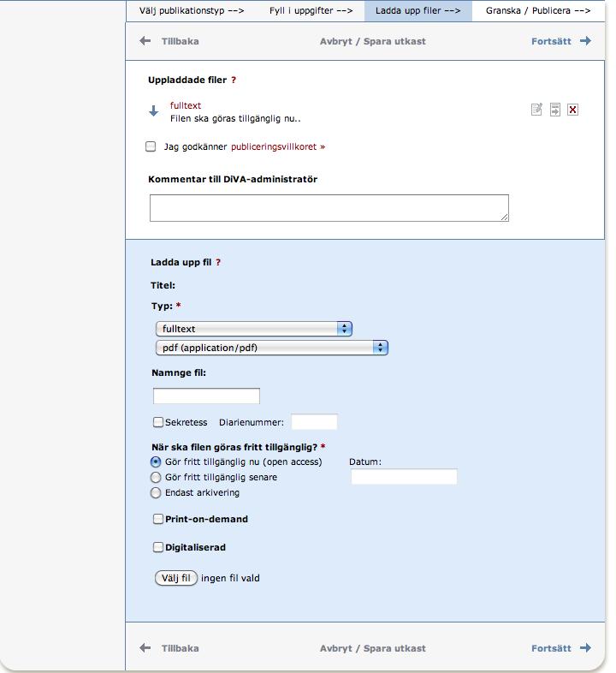Click the Välj fil button
This screenshot has width=616, height=673.
[x=176, y=578]
